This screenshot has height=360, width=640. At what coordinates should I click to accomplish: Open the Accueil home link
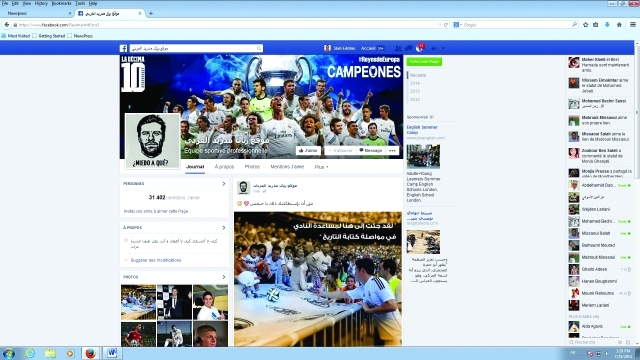point(368,48)
